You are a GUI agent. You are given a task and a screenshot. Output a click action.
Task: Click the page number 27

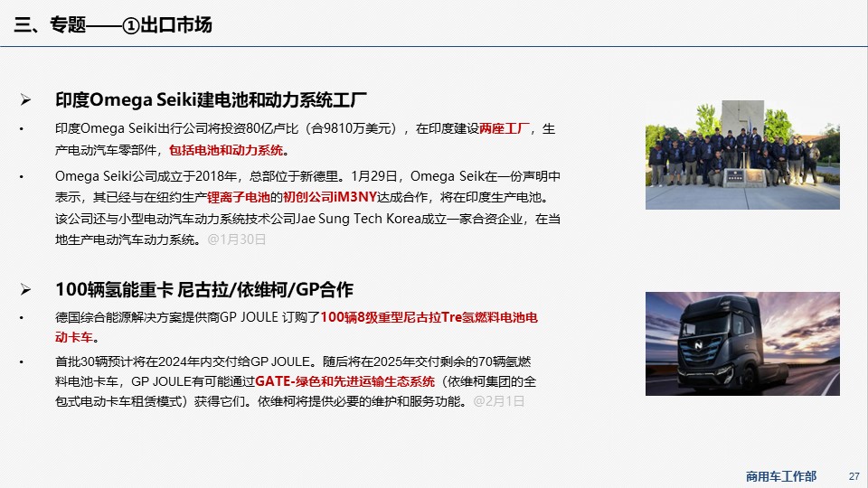[x=854, y=476]
